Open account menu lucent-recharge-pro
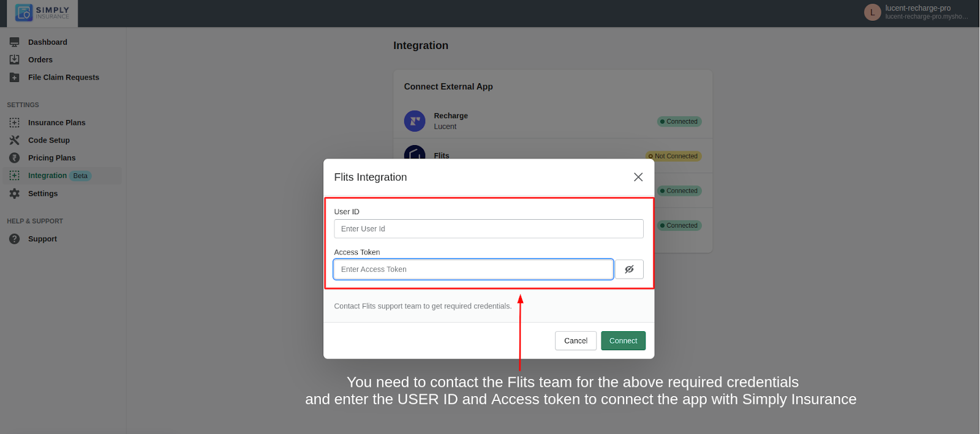The height and width of the screenshot is (434, 980). click(917, 12)
